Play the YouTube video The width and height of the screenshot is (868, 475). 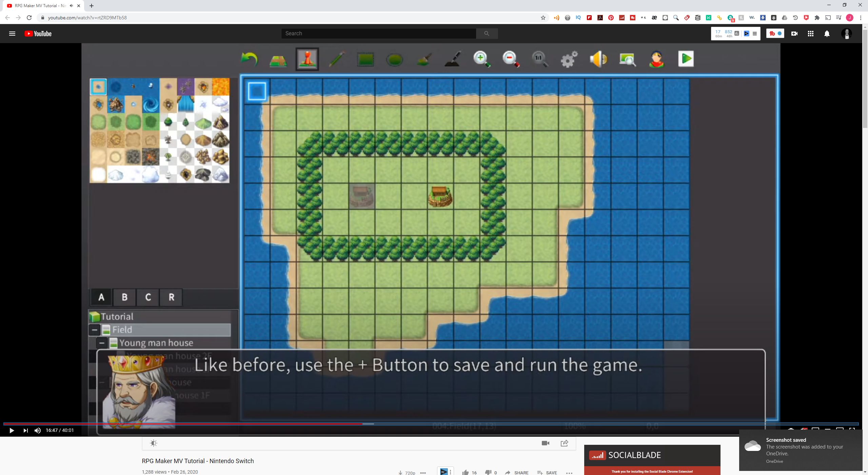point(12,430)
